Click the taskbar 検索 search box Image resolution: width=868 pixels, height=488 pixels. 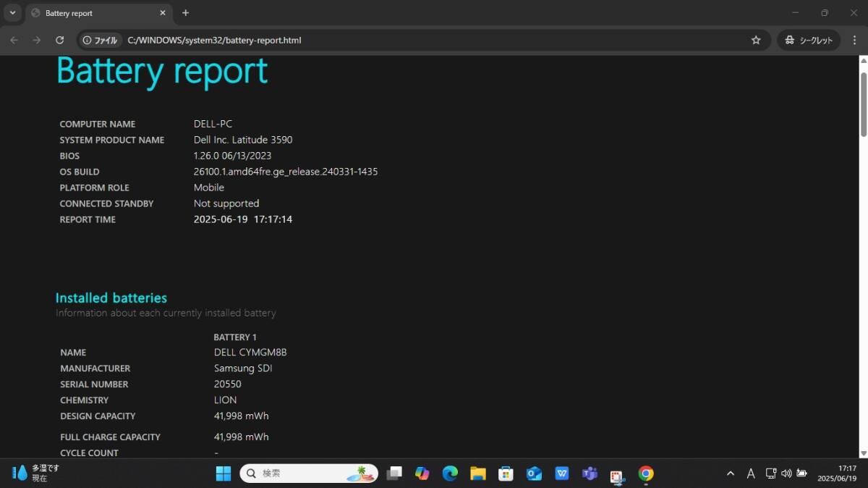(309, 474)
